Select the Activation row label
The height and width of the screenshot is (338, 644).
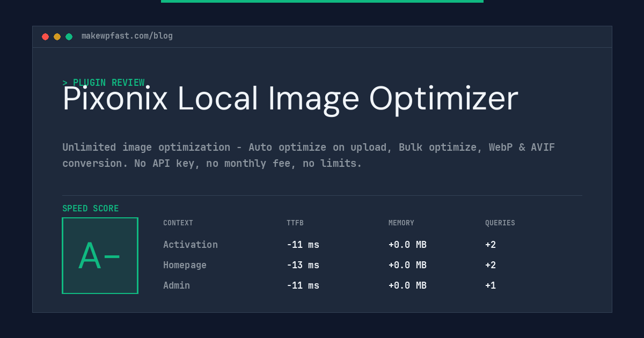coord(191,245)
